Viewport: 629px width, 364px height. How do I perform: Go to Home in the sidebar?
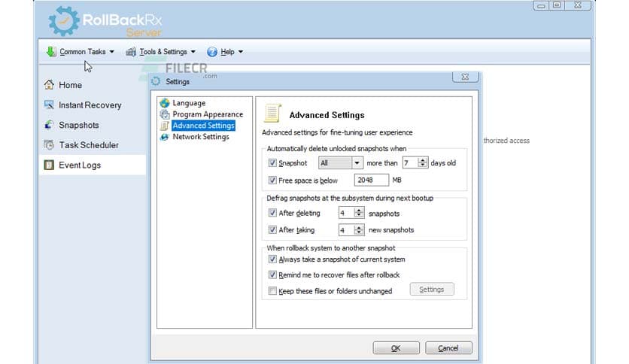[x=70, y=85]
